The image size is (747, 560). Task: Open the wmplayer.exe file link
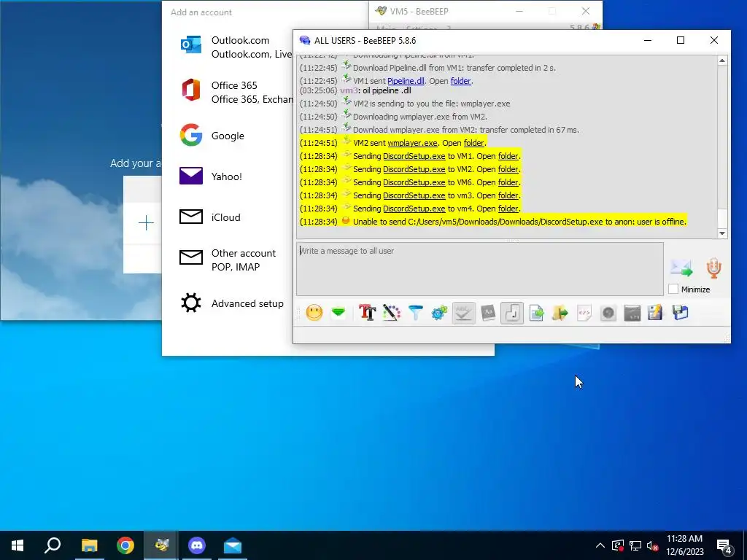pos(413,143)
